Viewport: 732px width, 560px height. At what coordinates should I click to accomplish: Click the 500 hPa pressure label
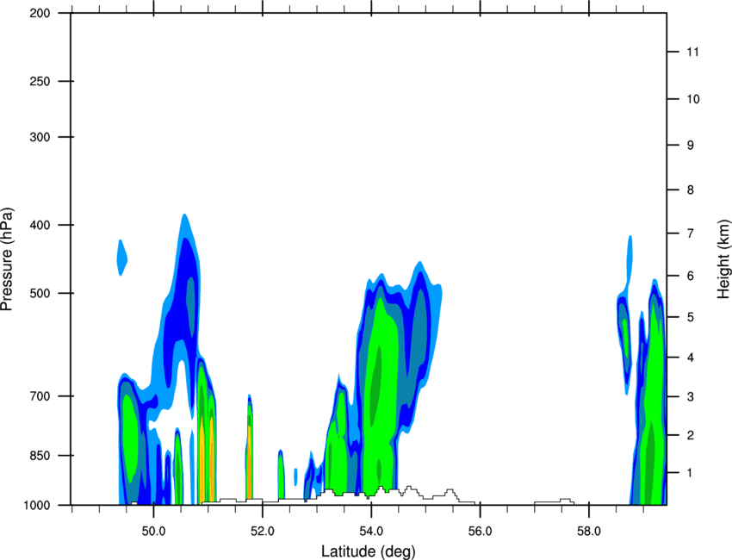point(40,293)
